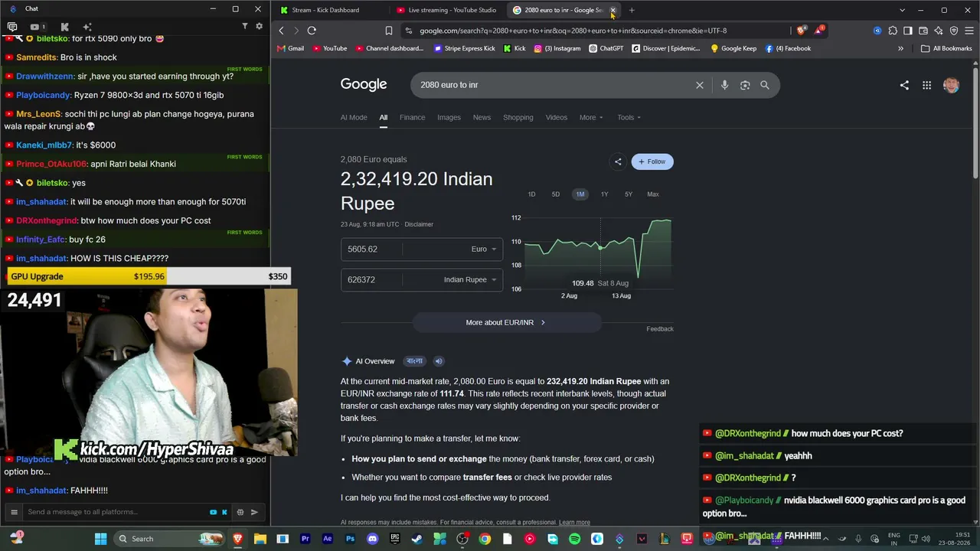Open the sparkle tab in Chat window

pyautogui.click(x=87, y=27)
